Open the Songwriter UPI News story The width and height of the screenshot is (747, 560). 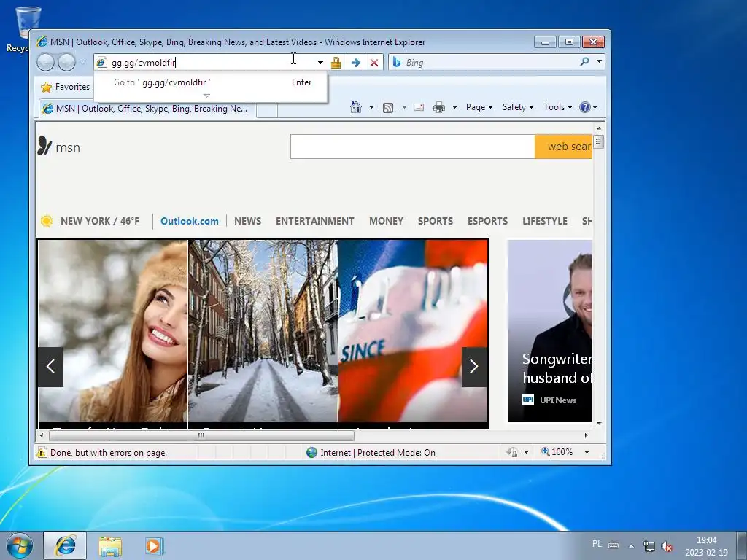(x=550, y=331)
